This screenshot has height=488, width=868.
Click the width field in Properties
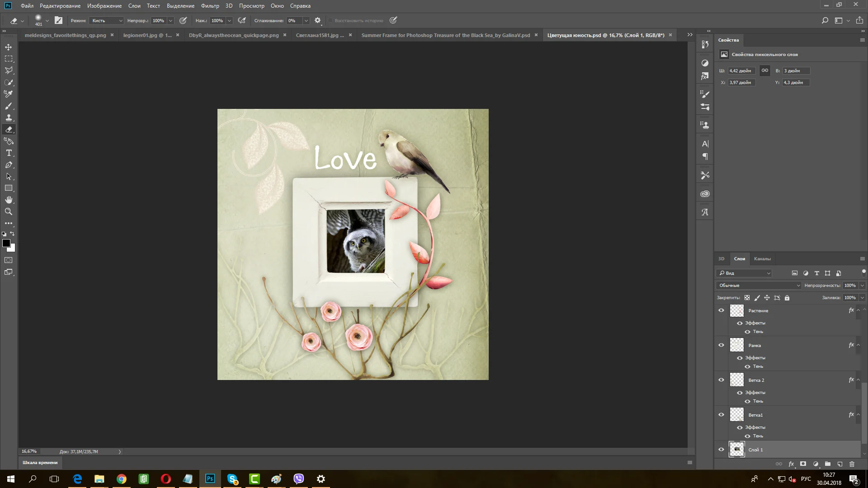tap(741, 71)
